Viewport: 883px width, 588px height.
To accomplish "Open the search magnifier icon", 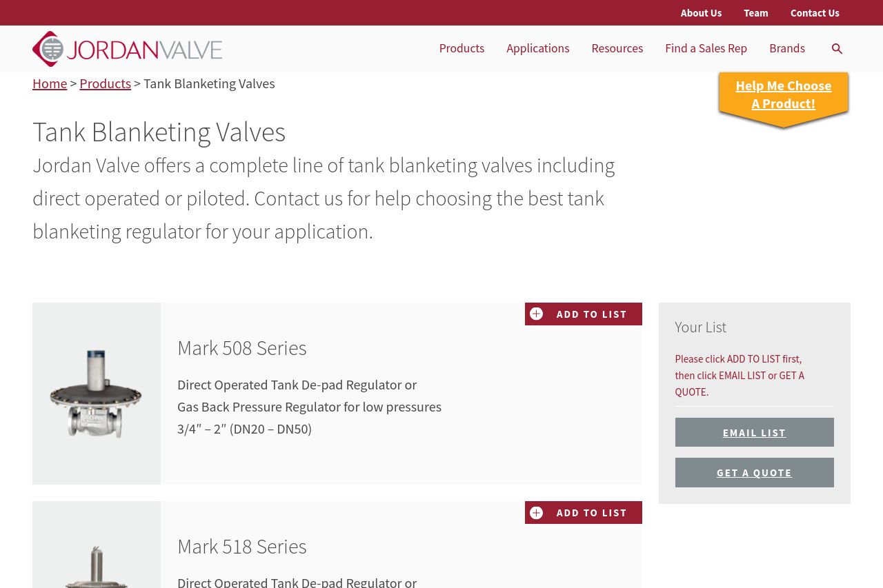I will tap(837, 49).
